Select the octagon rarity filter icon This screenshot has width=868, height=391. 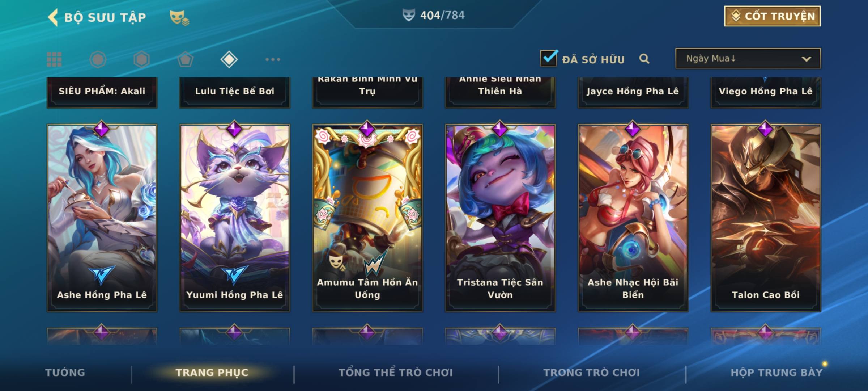98,59
